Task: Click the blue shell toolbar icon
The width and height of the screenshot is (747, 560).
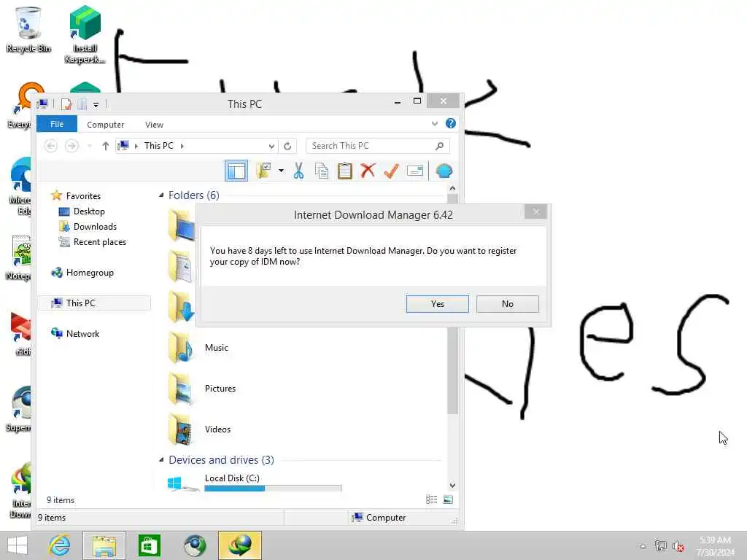Action: click(444, 171)
